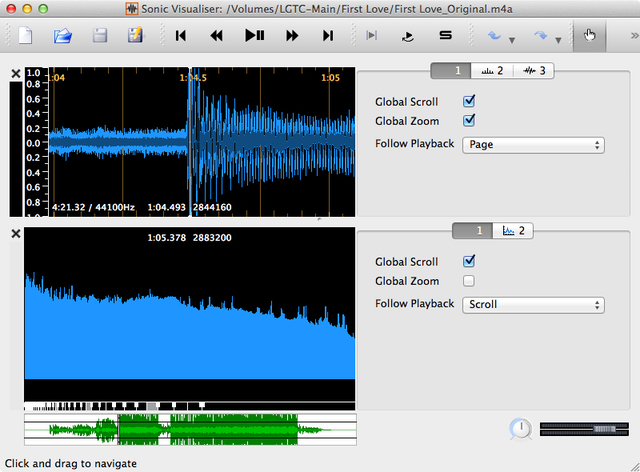Toggle the Solo current pane icon
The height and width of the screenshot is (472, 640).
coord(445,36)
